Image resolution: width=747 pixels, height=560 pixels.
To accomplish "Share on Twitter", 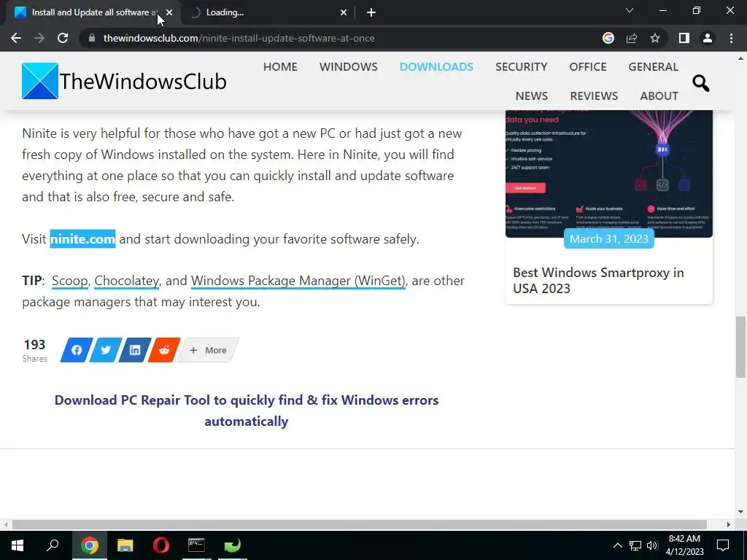I will pyautogui.click(x=106, y=350).
